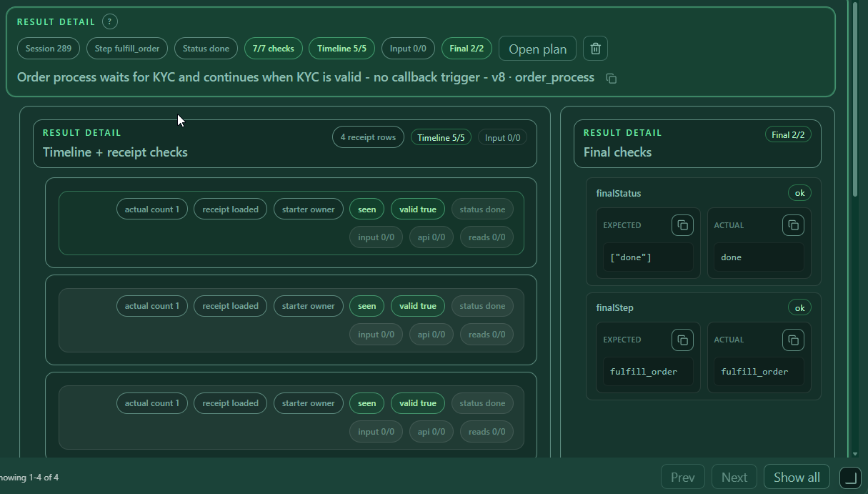Viewport: 868px width, 494px height.
Task: Copy finalStatus expected value
Action: (682, 225)
